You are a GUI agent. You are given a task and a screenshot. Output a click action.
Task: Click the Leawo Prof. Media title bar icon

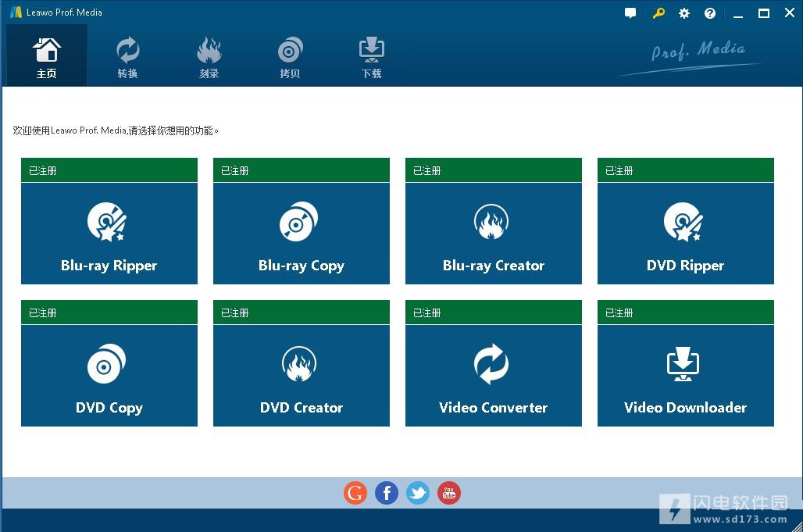[x=16, y=12]
